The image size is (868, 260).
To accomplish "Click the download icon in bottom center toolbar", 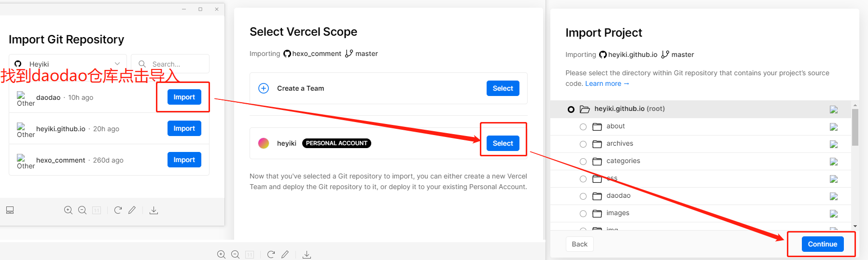I will 307,254.
